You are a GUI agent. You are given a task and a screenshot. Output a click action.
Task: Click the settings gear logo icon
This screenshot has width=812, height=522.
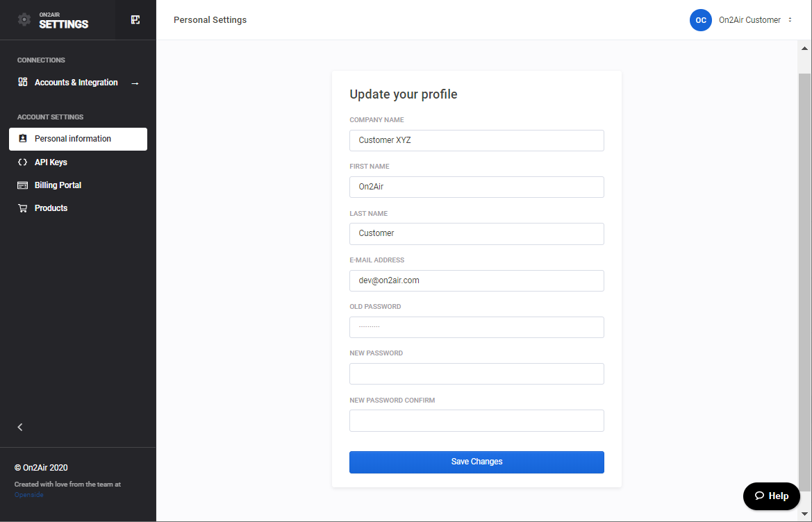[x=24, y=19]
